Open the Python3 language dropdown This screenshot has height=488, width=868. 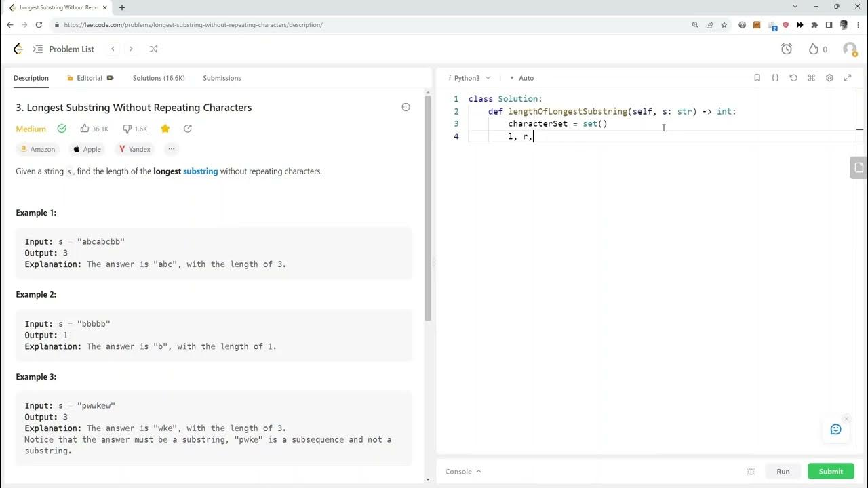click(x=469, y=78)
